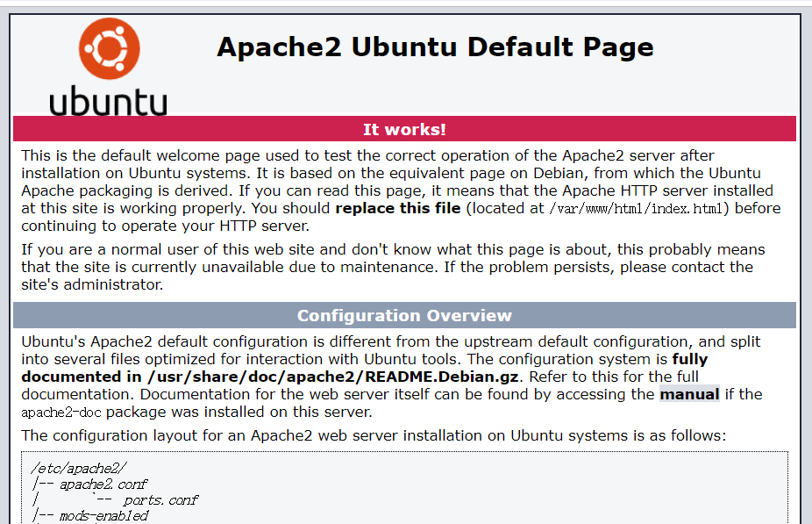Click the bold 'replace this file' text
812x524 pixels.
coord(398,208)
